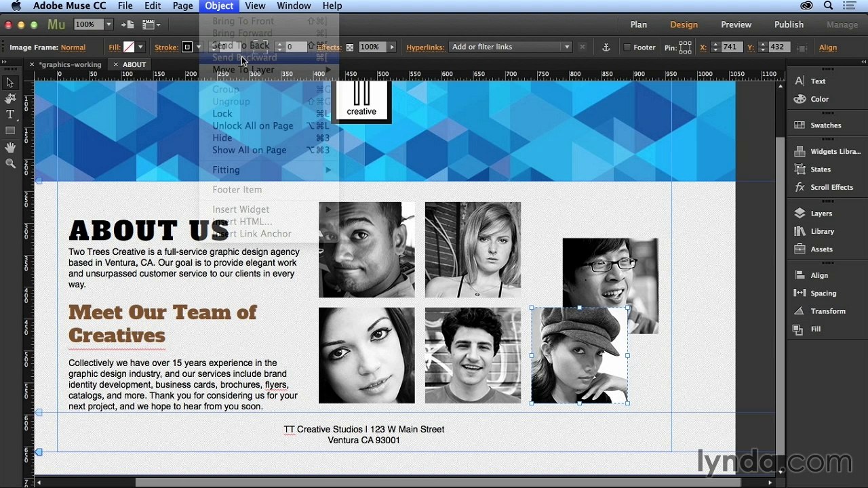Open the Stroke color dropdown arrow
This screenshot has width=868, height=488.
(x=198, y=47)
